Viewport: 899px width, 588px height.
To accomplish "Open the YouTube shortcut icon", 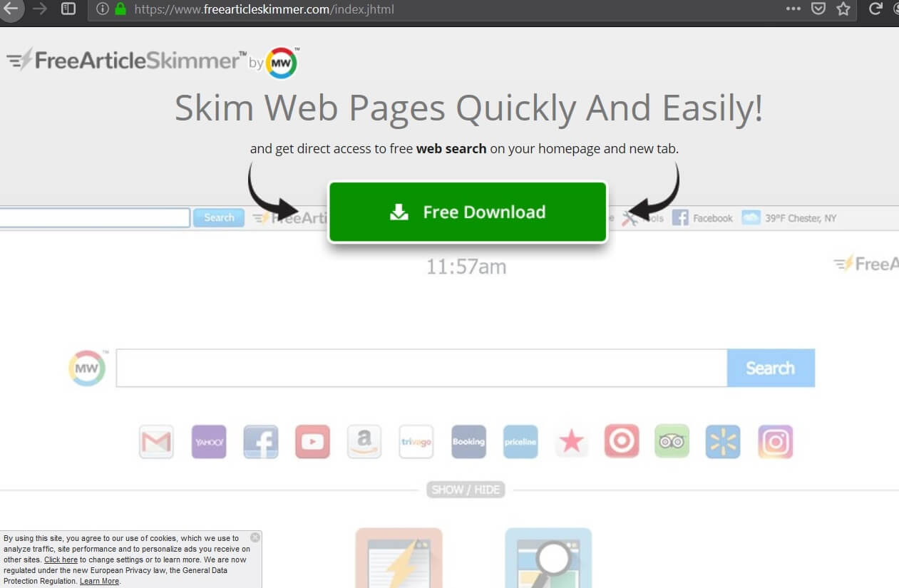I will coord(312,442).
